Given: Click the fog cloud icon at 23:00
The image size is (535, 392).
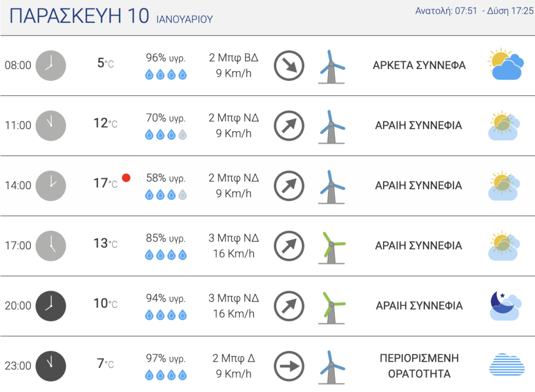Looking at the screenshot, I should click(507, 365).
